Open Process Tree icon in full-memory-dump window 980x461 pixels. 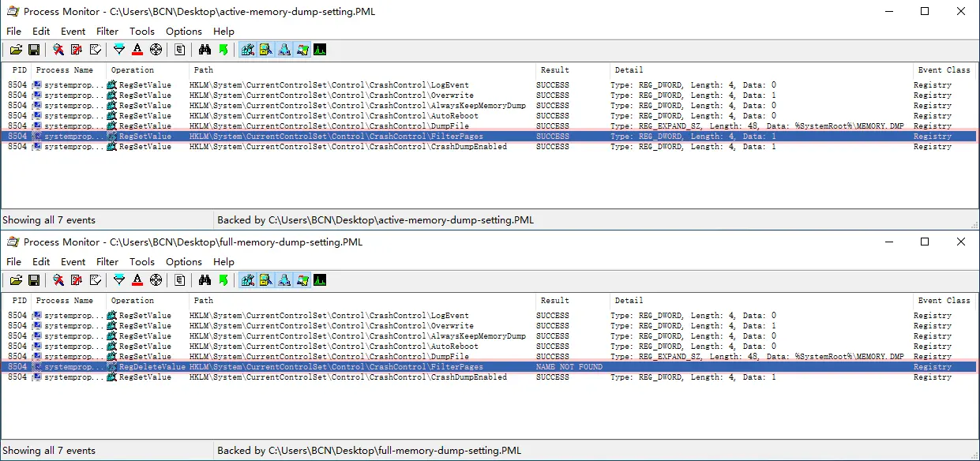point(180,280)
